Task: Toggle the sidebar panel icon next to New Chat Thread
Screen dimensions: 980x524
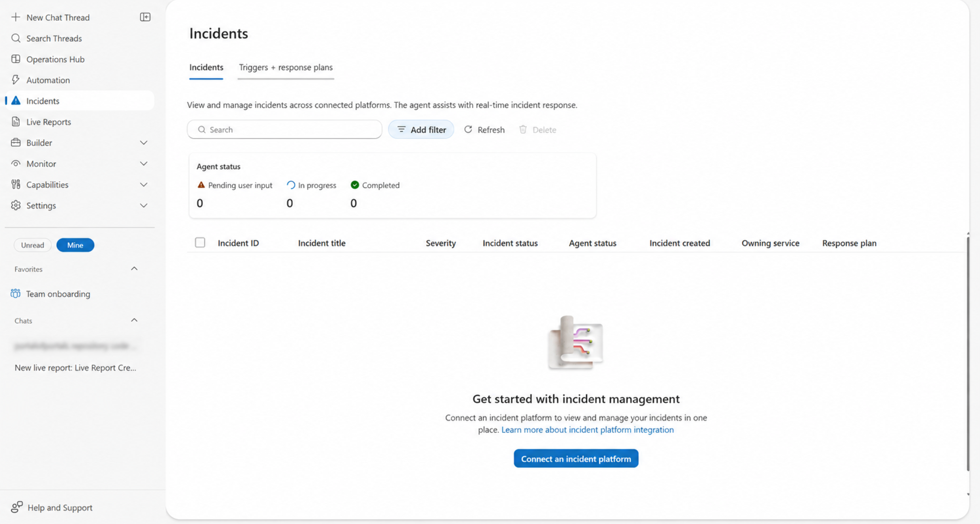Action: click(x=145, y=17)
